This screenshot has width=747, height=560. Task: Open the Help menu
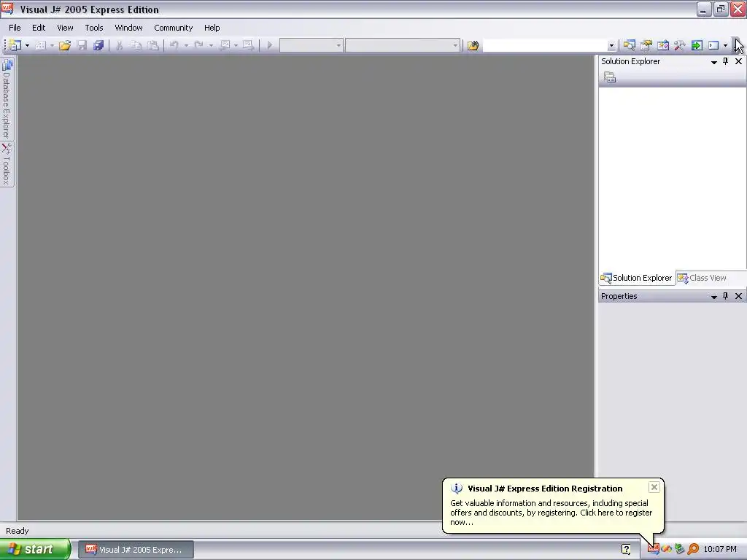(212, 28)
